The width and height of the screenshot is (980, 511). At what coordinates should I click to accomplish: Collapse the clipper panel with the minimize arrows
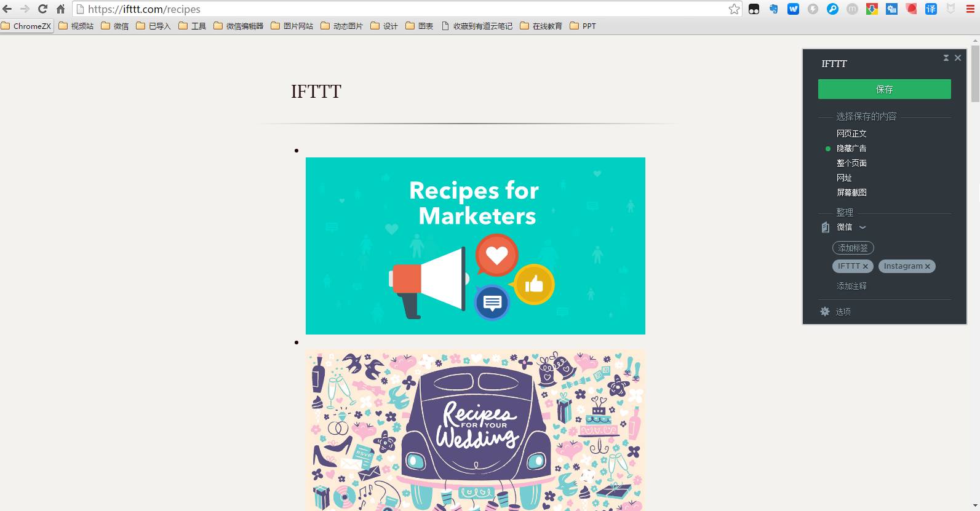click(946, 58)
